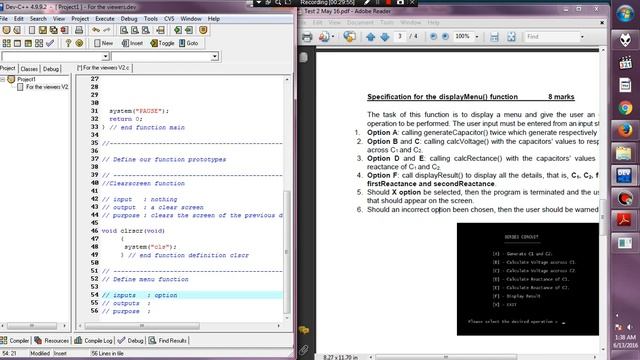Redo the edit in Dev-C++ toolbar
This screenshot has height=360, width=640.
(107, 30)
